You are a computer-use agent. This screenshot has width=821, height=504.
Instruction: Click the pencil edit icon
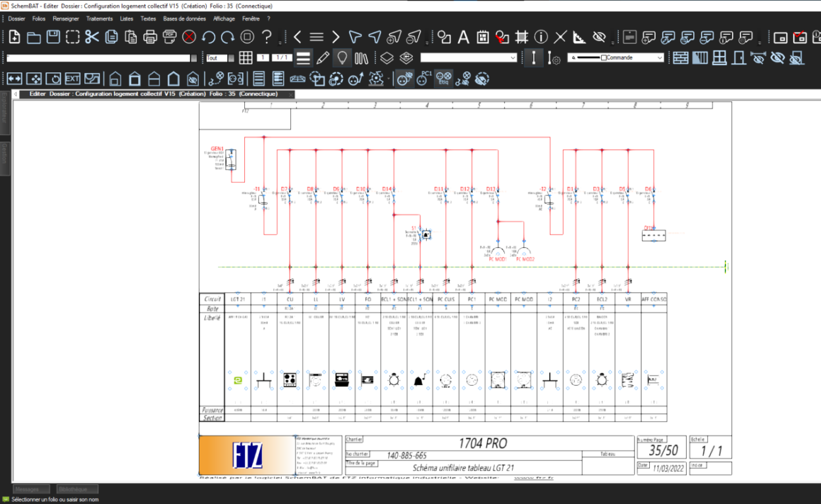tap(323, 58)
